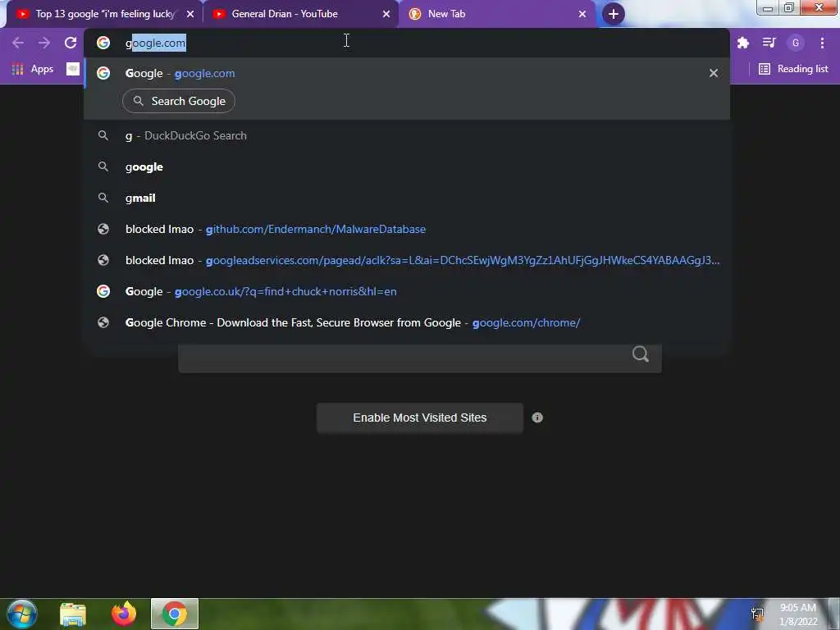
Task: Click the globe icon of github suggestion
Action: pos(103,230)
